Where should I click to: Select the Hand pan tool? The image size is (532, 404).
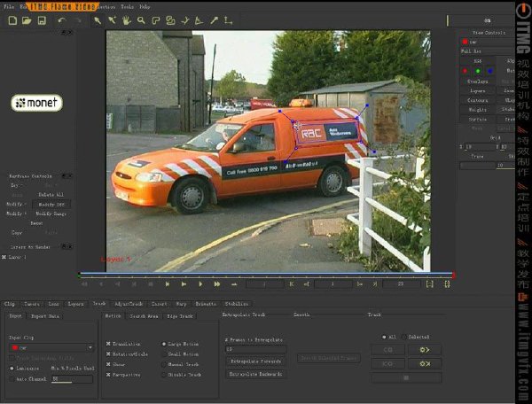pos(127,20)
